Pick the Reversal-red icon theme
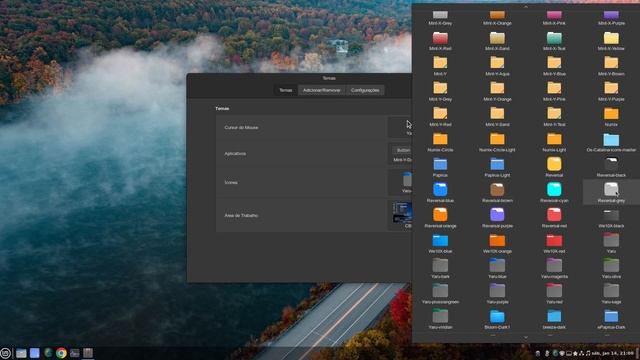This screenshot has width=640, height=360. pyautogui.click(x=554, y=218)
